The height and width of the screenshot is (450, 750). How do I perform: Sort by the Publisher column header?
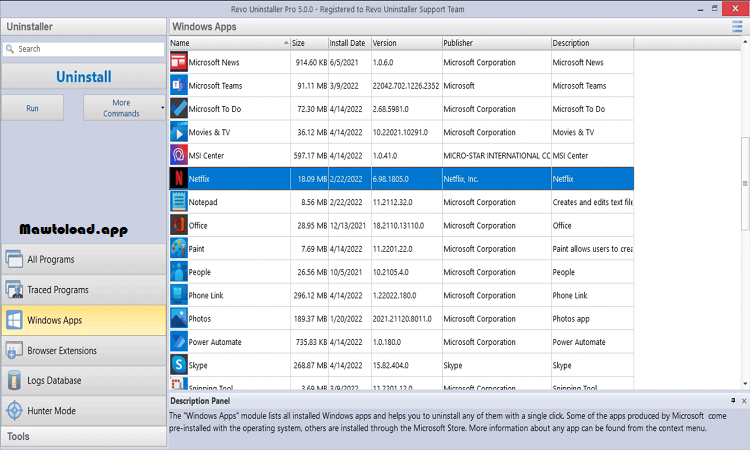(x=496, y=43)
